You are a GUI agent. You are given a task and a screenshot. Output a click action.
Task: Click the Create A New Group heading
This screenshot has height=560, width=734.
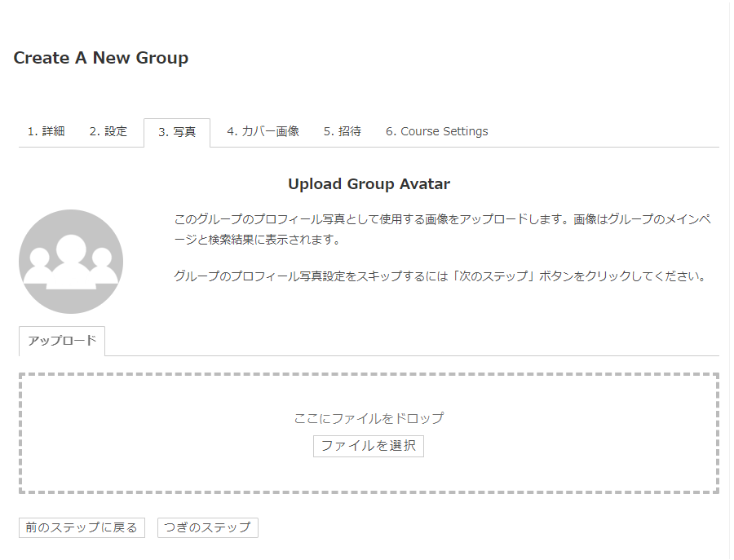pyautogui.click(x=101, y=58)
